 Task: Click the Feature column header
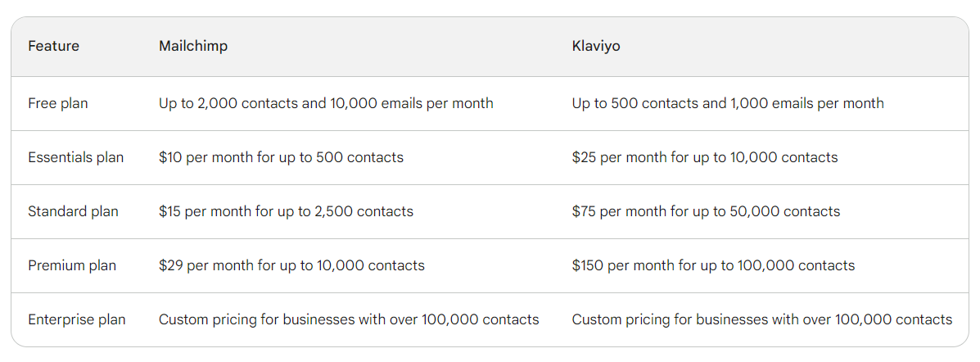(x=53, y=47)
